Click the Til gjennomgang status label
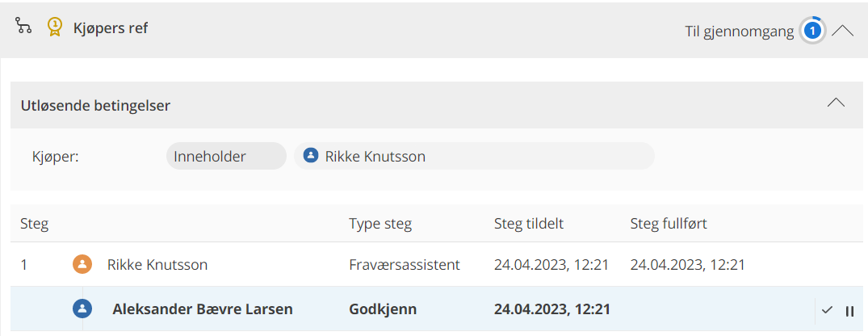Screen dimensions: 868x336 (739, 32)
